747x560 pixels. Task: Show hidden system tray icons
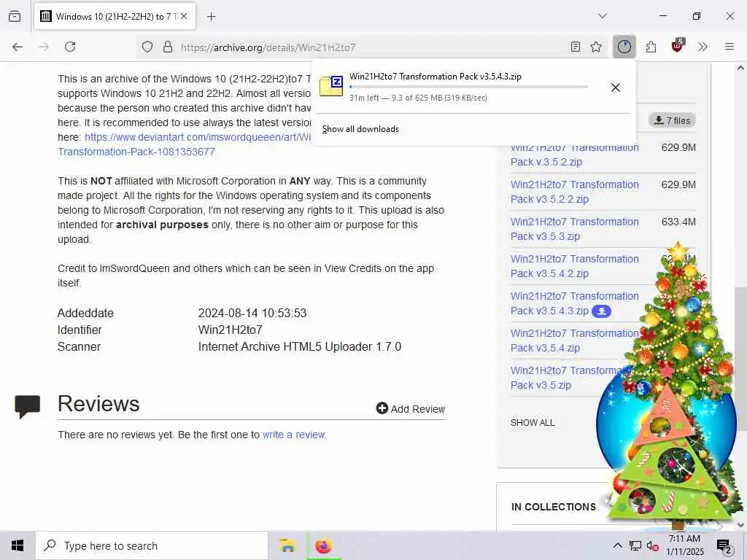(x=617, y=545)
